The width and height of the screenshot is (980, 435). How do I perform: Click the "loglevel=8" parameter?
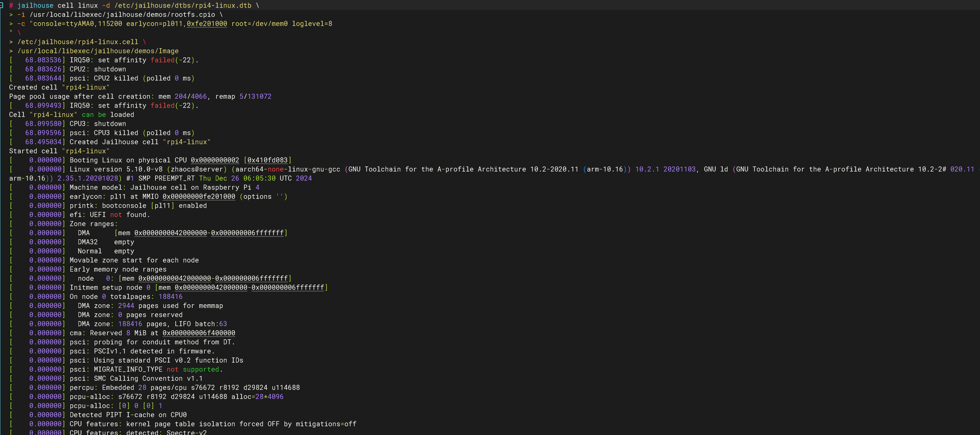(312, 24)
